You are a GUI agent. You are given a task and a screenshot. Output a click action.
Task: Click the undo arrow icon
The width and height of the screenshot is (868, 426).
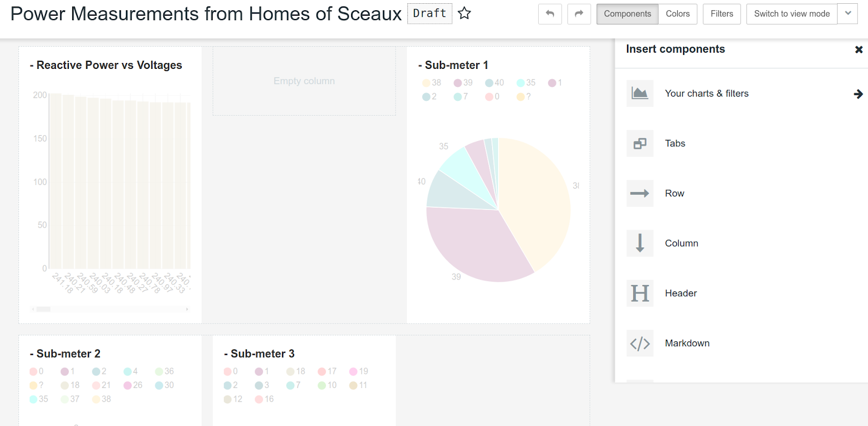pyautogui.click(x=550, y=14)
